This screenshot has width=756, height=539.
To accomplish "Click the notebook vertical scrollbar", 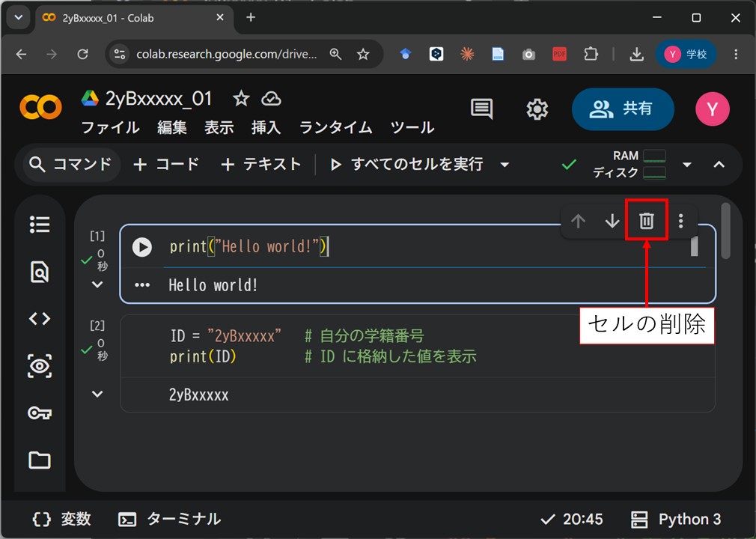I will coord(725,231).
